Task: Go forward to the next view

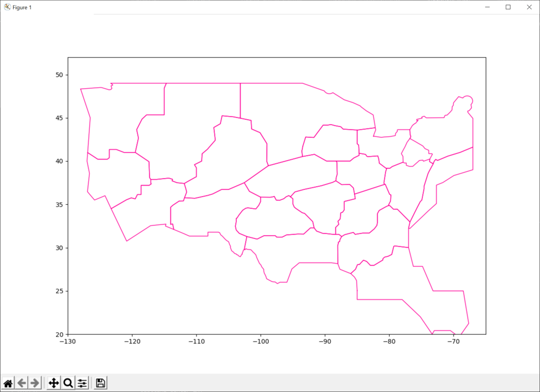Action: [35, 383]
